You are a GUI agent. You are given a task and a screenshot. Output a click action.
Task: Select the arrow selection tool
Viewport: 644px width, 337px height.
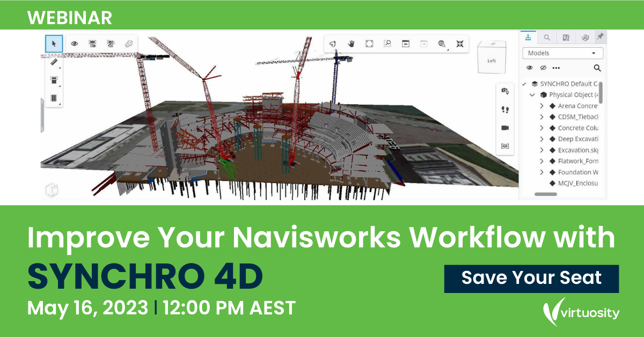54,44
